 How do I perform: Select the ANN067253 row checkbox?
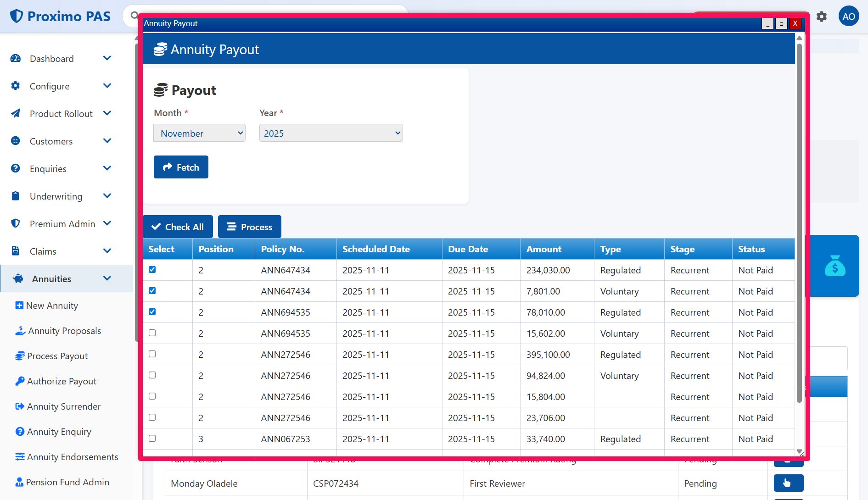[x=152, y=439]
